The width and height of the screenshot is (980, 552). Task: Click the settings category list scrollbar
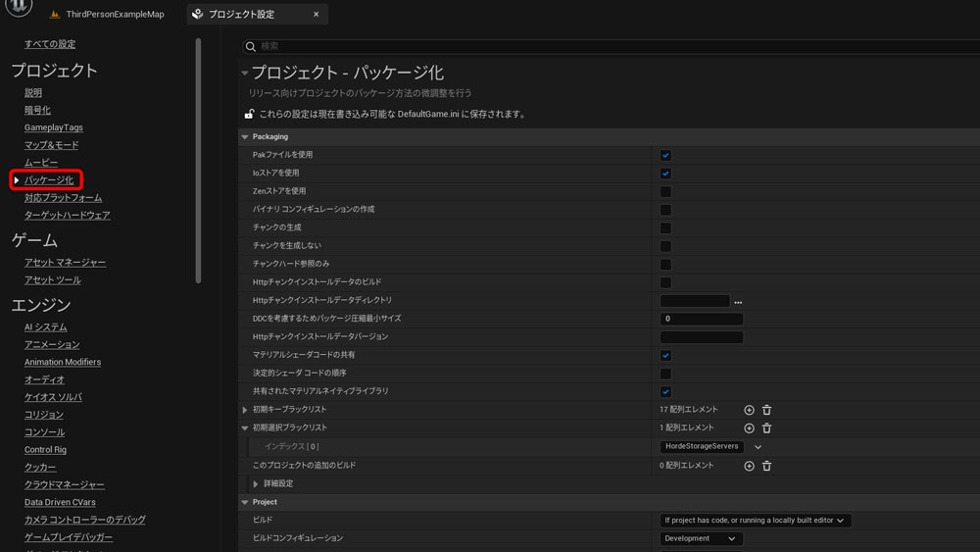[198, 161]
